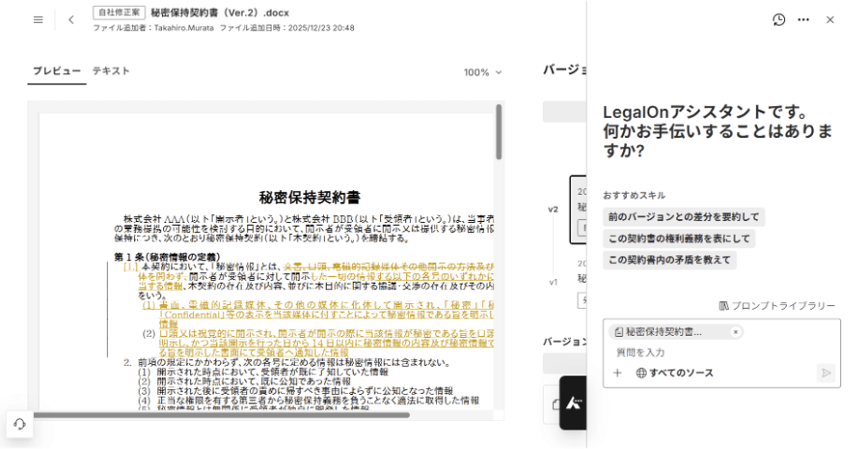Click the document's vertical scrollbar

pyautogui.click(x=499, y=133)
